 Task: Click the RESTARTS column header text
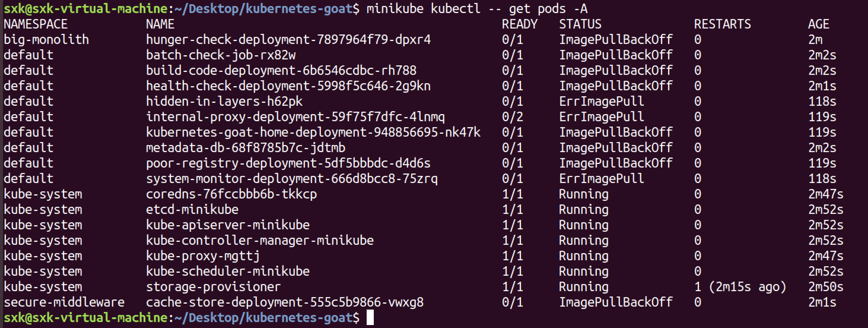point(722,24)
